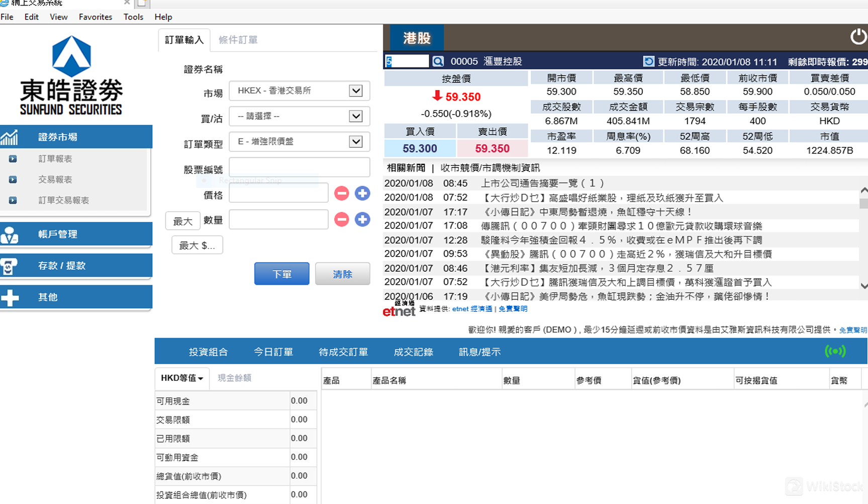Open the 待成交訂單 tab

343,352
